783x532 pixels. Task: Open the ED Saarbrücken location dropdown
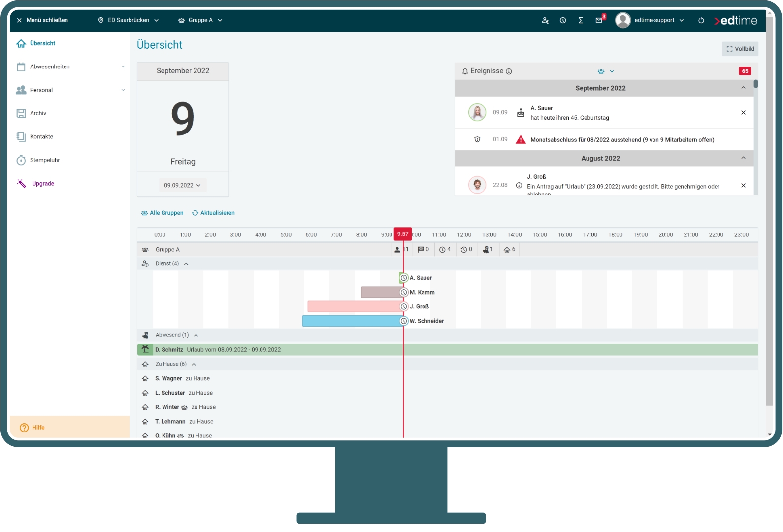(129, 20)
